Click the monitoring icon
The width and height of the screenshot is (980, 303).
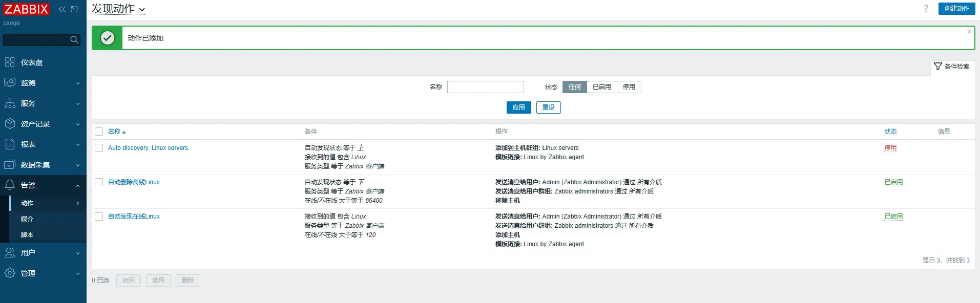[x=10, y=82]
